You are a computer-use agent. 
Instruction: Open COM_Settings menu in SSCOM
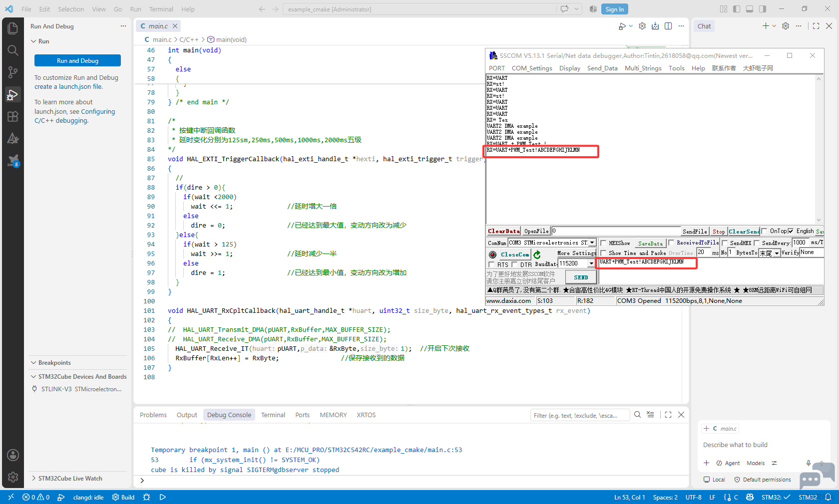[x=532, y=68]
